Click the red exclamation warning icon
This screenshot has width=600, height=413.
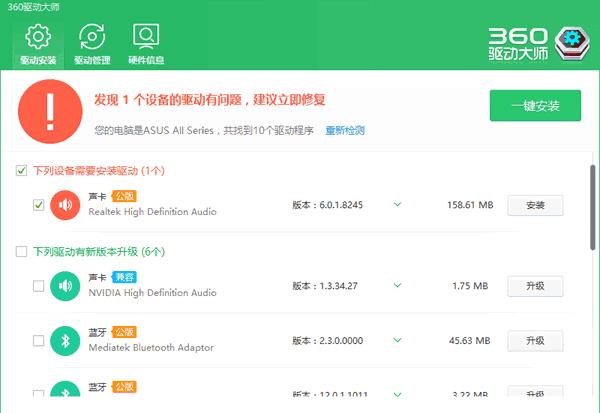click(50, 111)
